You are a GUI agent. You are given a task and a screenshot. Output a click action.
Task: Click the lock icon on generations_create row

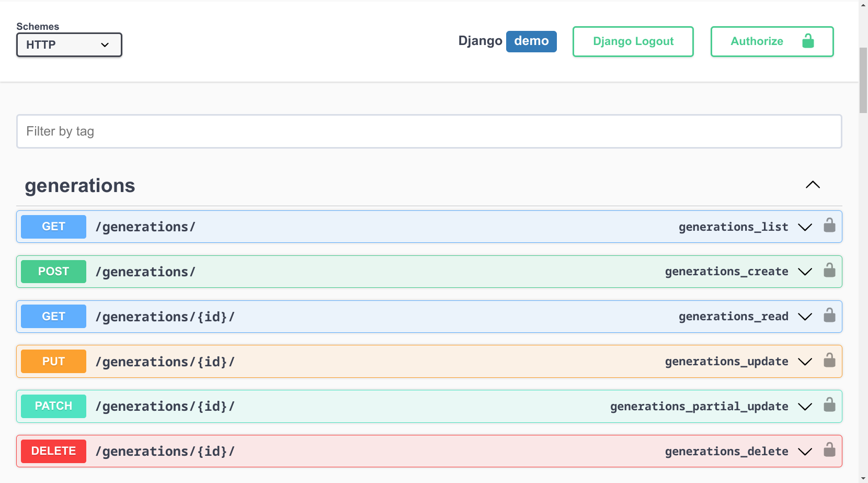[830, 271]
